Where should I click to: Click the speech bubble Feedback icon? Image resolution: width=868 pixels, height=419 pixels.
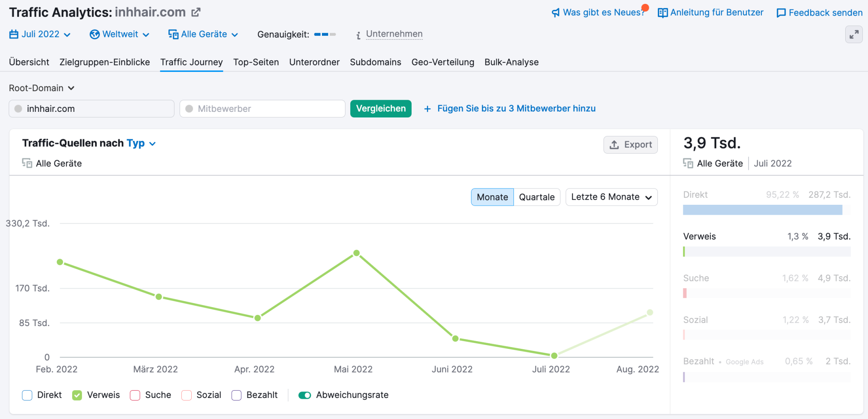pyautogui.click(x=781, y=13)
